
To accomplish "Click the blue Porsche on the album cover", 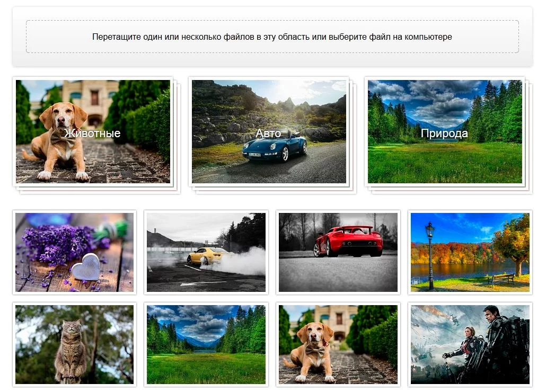I will click(275, 147).
